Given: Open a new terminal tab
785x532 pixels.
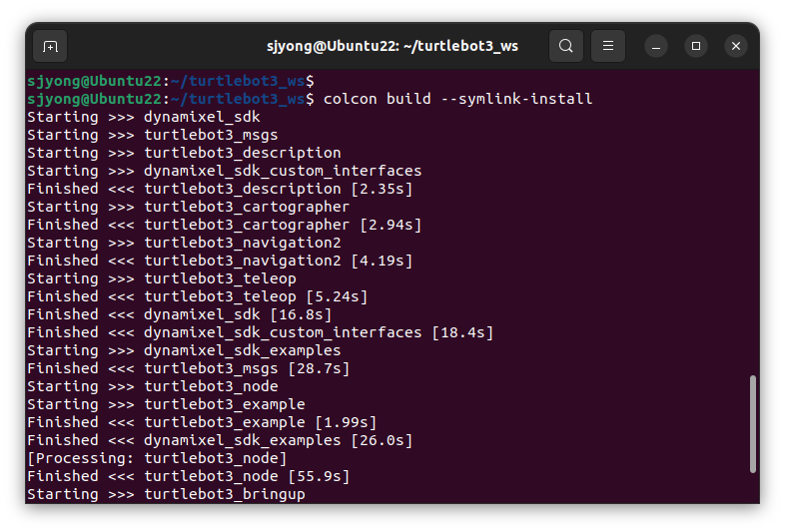Looking at the screenshot, I should [50, 47].
